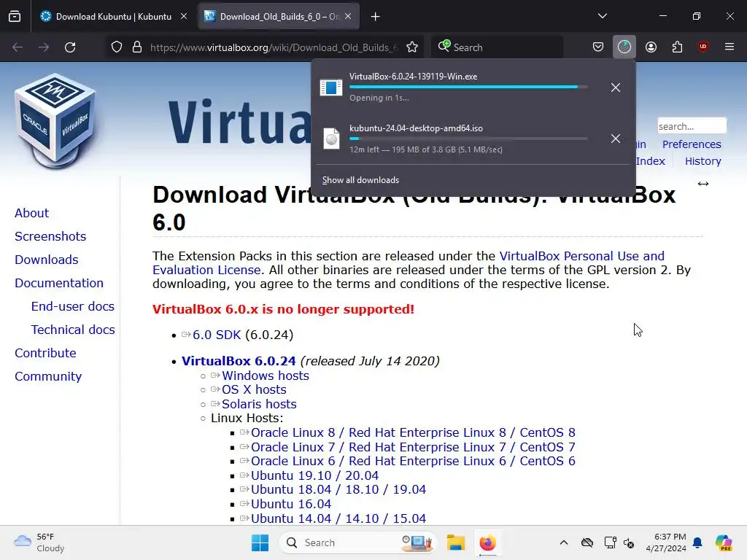Screen dimensions: 747x560
Task: Open File Explorer from taskbar
Action: 455,542
